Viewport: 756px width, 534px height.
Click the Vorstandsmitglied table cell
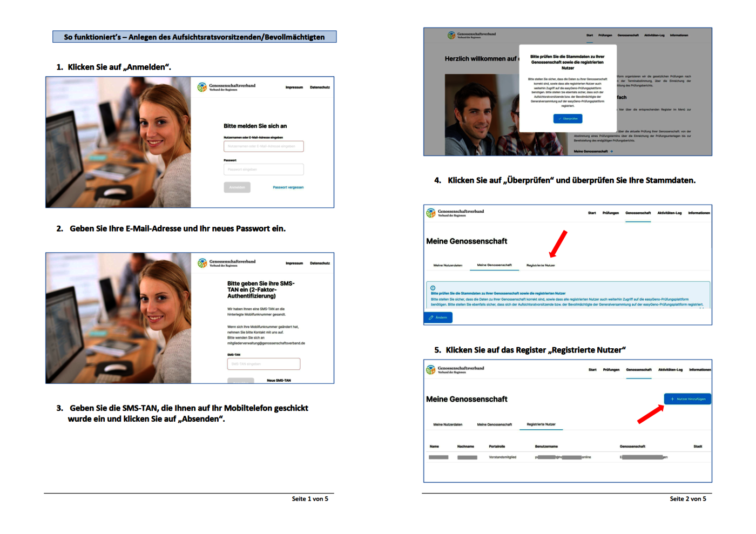coord(503,457)
